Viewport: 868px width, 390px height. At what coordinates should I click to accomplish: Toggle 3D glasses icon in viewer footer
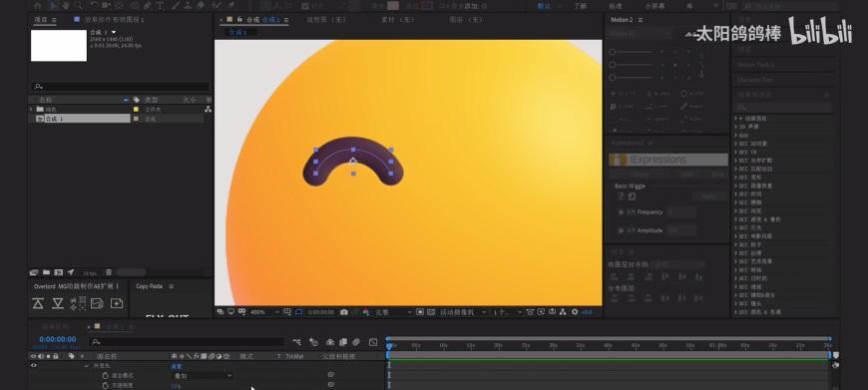[241, 312]
